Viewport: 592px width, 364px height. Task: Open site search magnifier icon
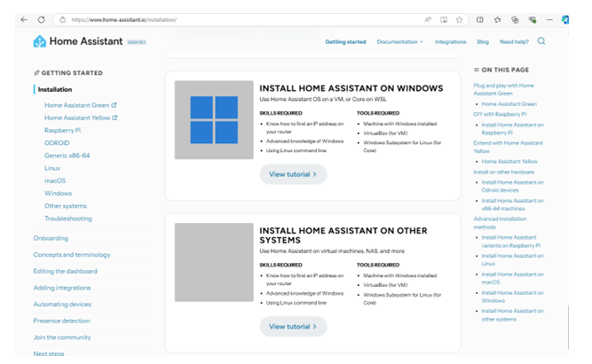click(x=541, y=41)
